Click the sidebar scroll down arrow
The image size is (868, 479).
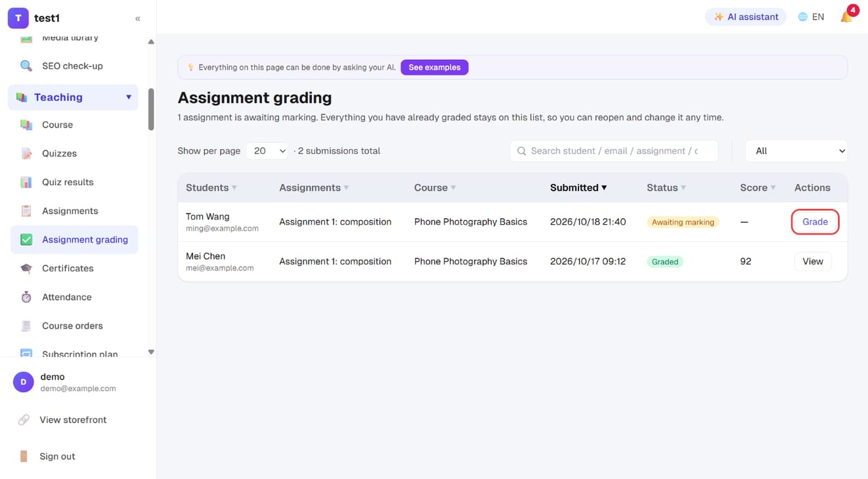(x=151, y=352)
